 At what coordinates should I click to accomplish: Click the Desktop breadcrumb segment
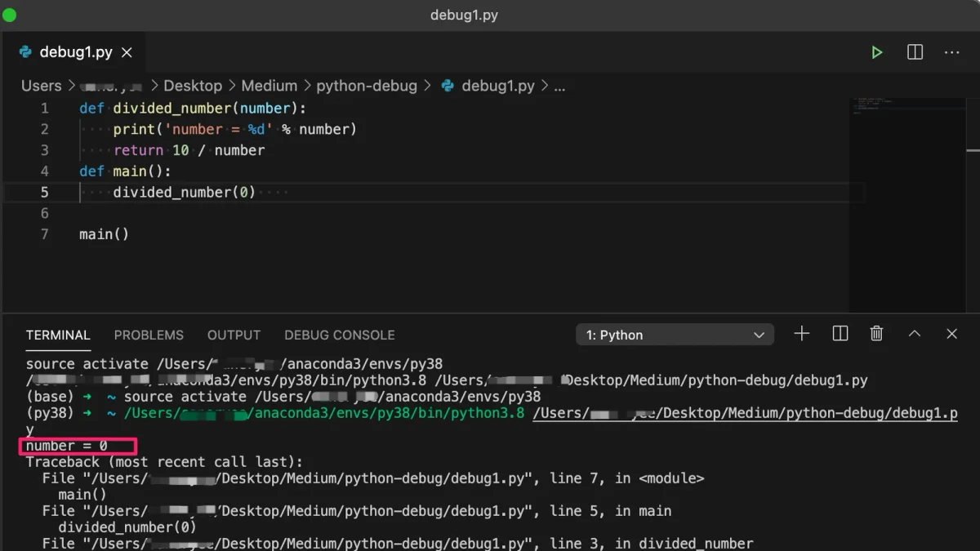193,86
